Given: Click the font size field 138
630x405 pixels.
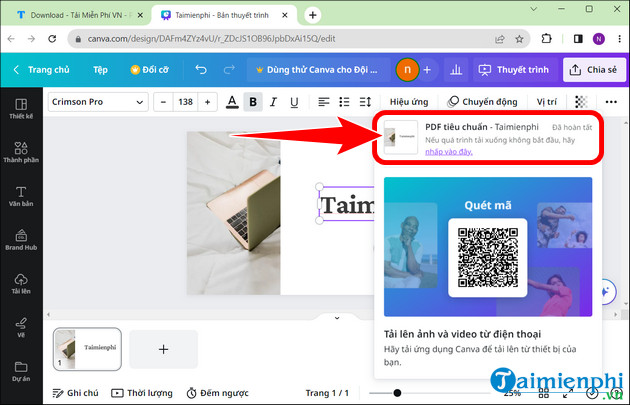Looking at the screenshot, I should tap(186, 102).
